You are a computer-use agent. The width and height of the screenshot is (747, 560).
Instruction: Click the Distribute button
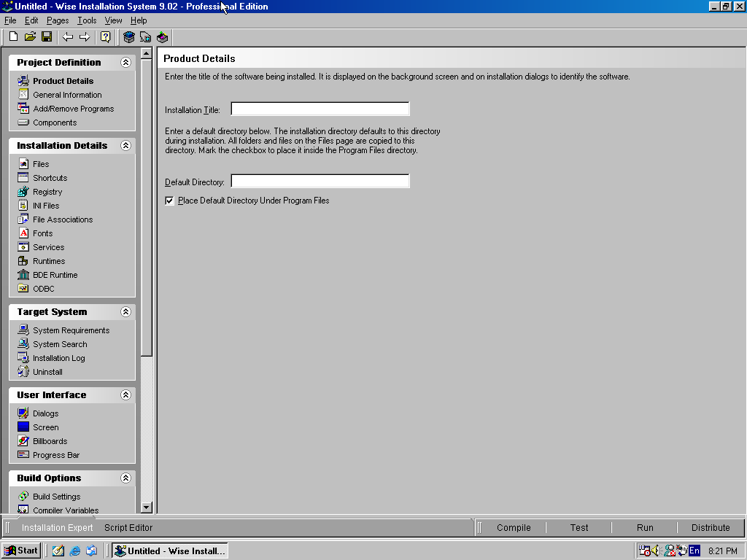point(710,527)
